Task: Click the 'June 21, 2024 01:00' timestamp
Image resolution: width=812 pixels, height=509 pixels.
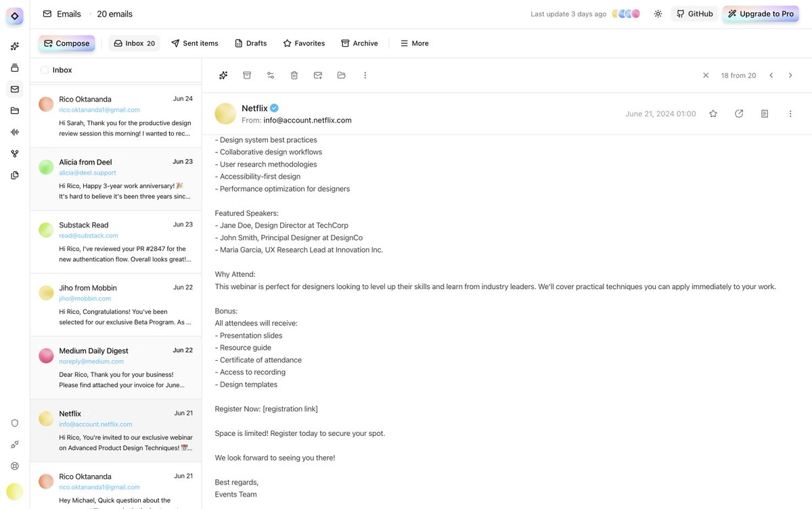Action: (660, 114)
